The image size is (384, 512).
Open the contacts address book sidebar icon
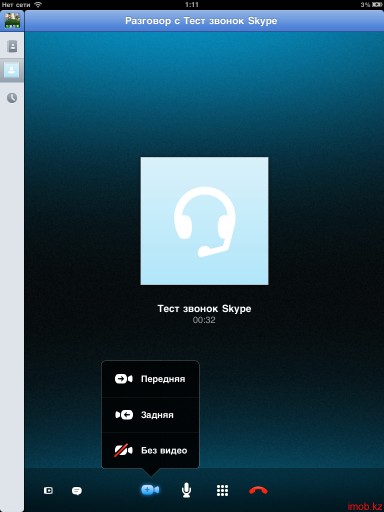[12, 46]
